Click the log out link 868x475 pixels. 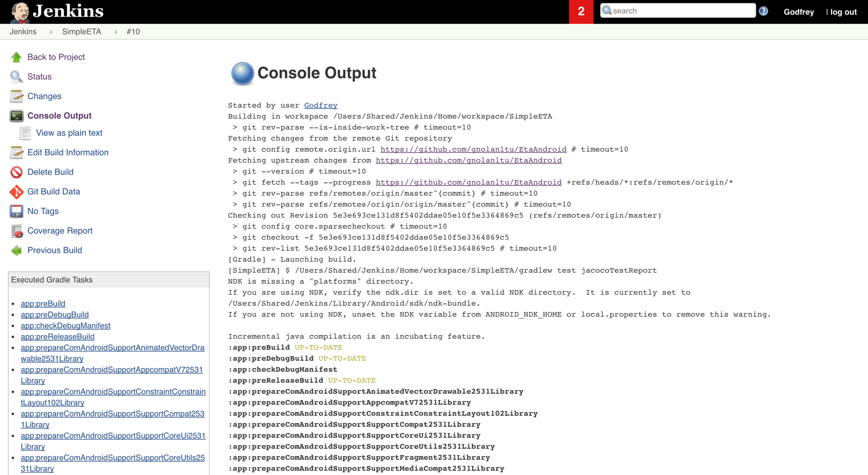[x=843, y=12]
